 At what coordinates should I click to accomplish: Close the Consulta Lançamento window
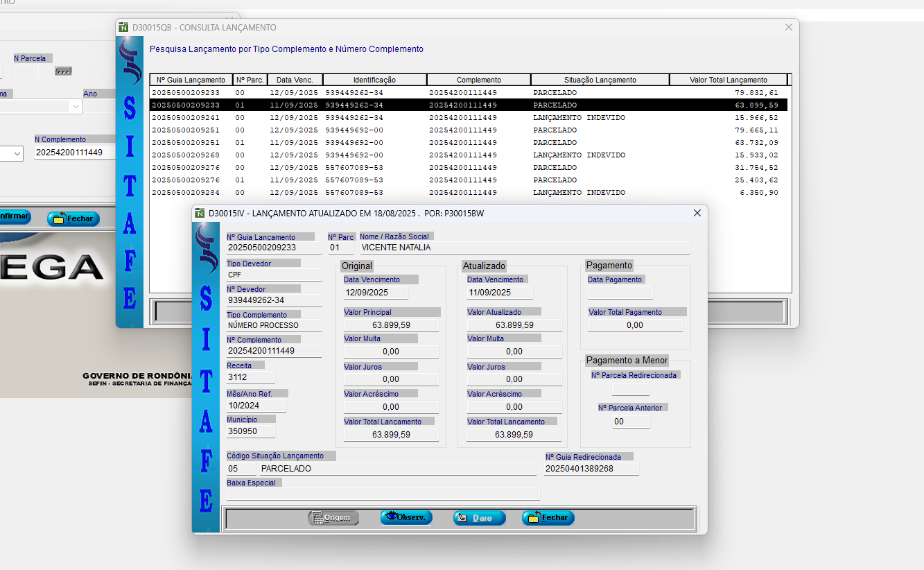pos(788,28)
